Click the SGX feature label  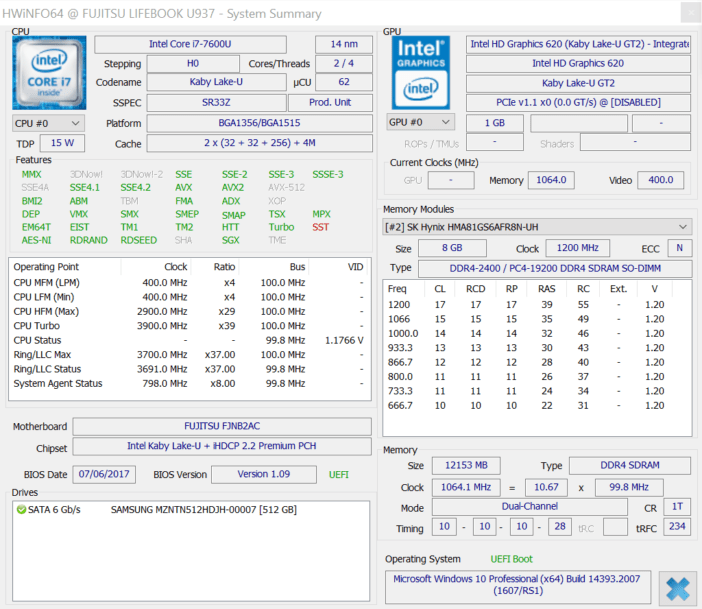(231, 240)
